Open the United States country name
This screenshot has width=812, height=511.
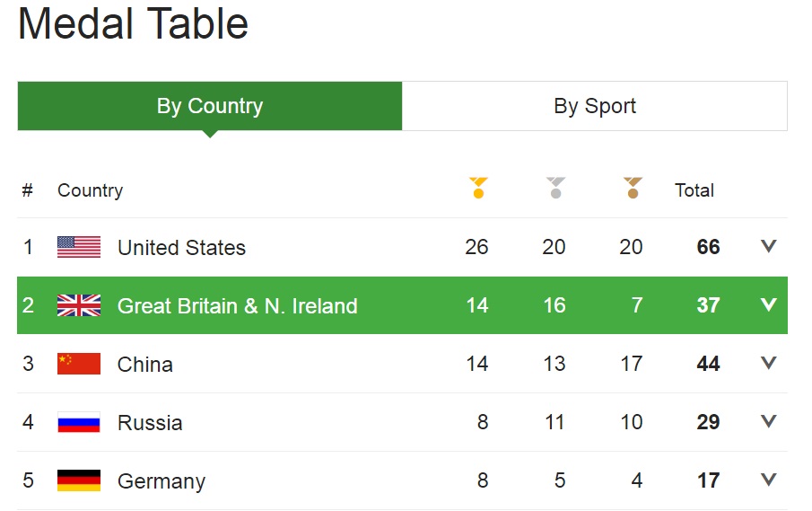click(x=181, y=248)
